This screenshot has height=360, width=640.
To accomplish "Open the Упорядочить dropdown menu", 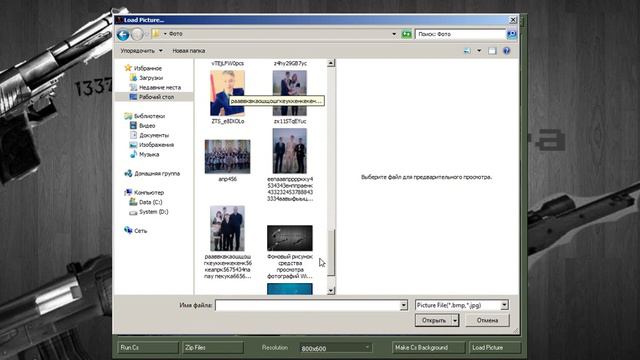I will click(x=142, y=51).
